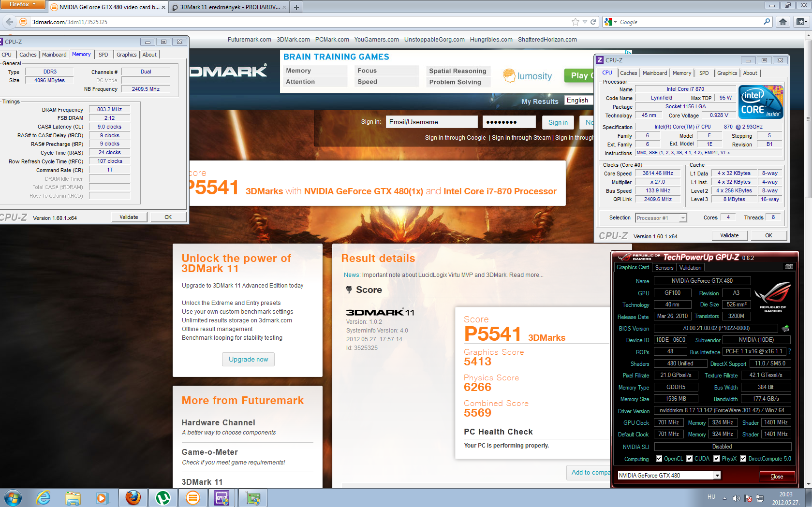
Task: Open the Sign in through Google link
Action: (456, 138)
